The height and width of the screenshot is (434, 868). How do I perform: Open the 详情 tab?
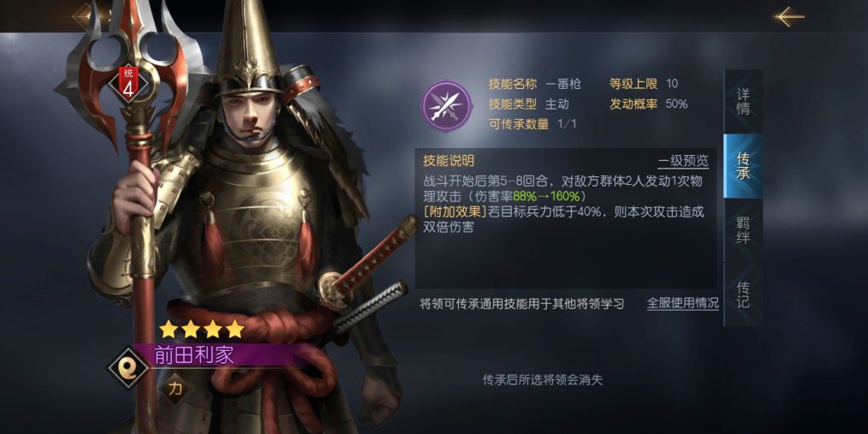click(x=743, y=101)
